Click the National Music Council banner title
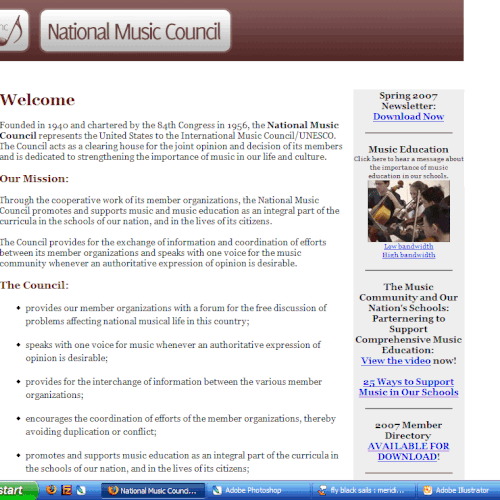The width and height of the screenshot is (500, 500). [x=135, y=31]
